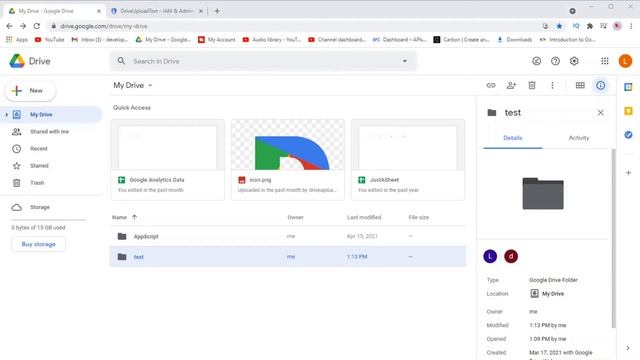The image size is (640, 360).
Task: Open the YouTube bookmark
Action: click(x=49, y=40)
